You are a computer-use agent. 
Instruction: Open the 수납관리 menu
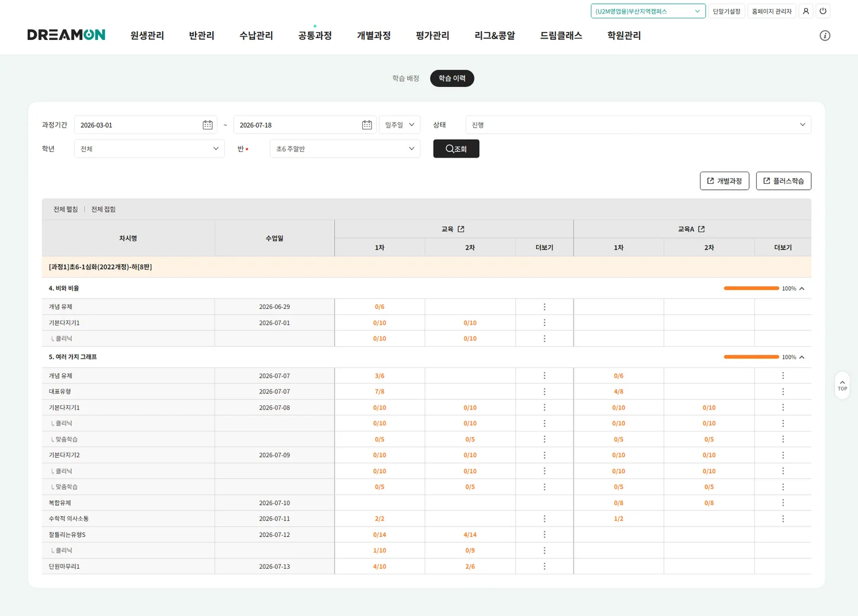[256, 36]
